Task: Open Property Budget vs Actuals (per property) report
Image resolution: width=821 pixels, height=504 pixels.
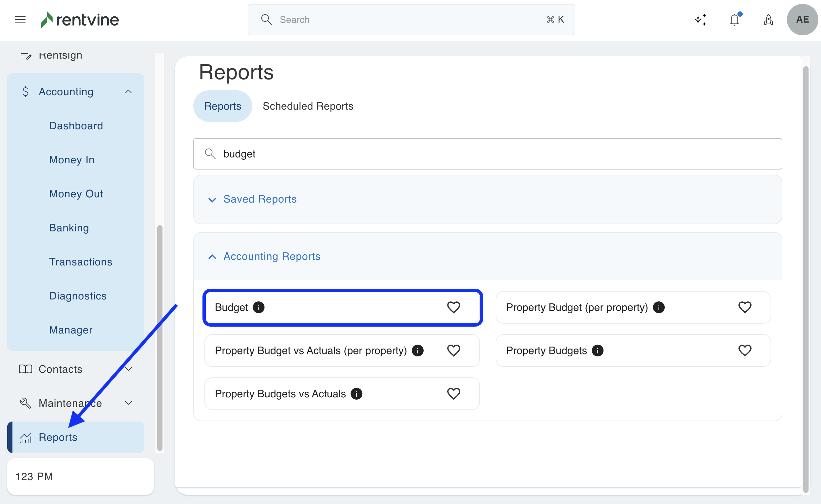Action: 310,351
